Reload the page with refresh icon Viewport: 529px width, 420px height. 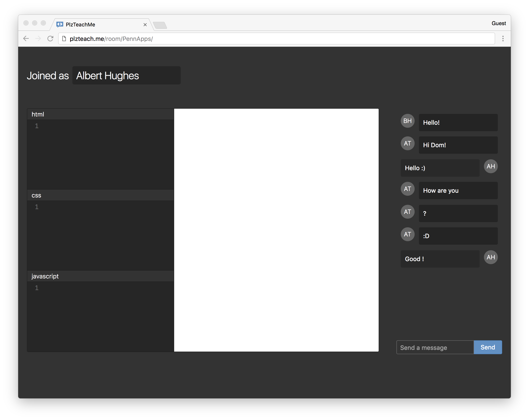(50, 39)
